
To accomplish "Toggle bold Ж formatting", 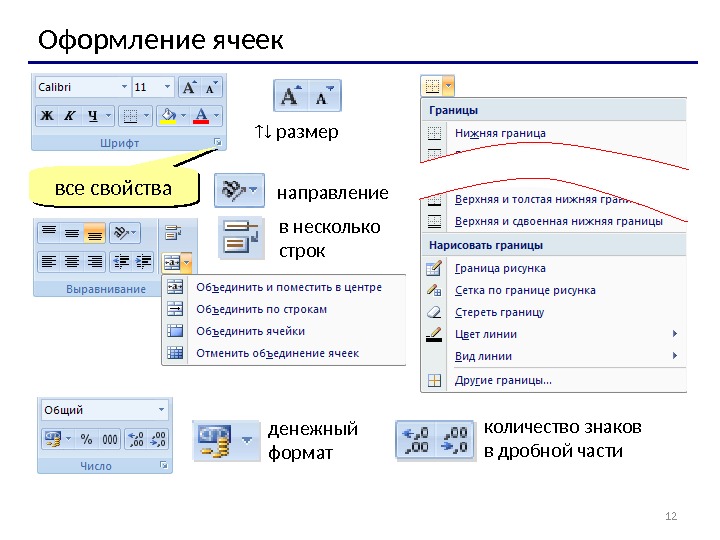I will [x=47, y=116].
